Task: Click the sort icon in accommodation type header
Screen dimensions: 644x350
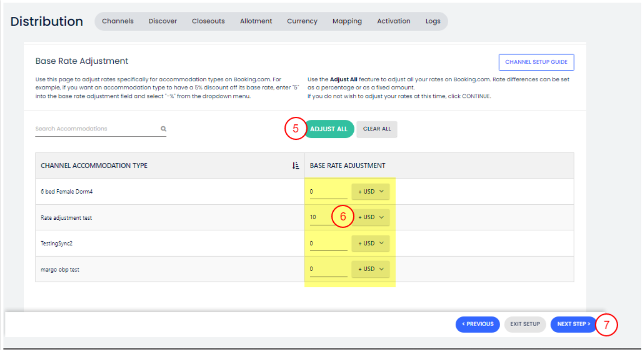Action: coord(295,166)
